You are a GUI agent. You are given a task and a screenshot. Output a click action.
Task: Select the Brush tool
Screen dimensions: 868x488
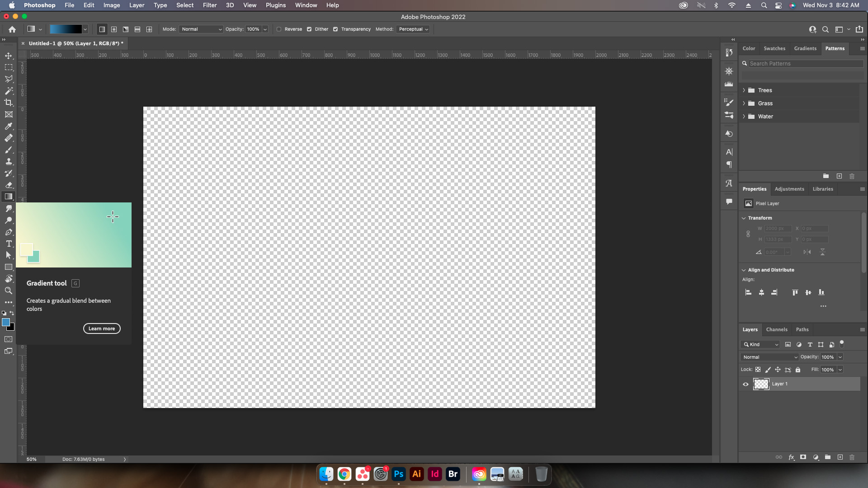(x=9, y=150)
